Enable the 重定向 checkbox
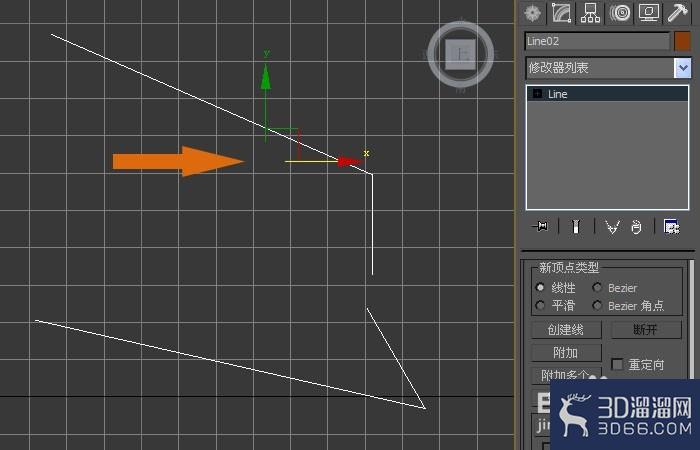The width and height of the screenshot is (700, 450). pyautogui.click(x=617, y=364)
